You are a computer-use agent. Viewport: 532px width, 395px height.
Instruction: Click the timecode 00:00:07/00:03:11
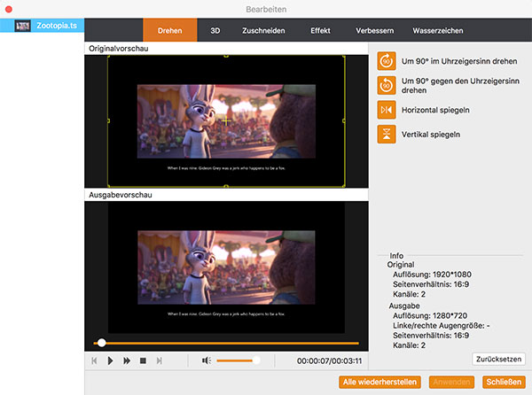(330, 361)
